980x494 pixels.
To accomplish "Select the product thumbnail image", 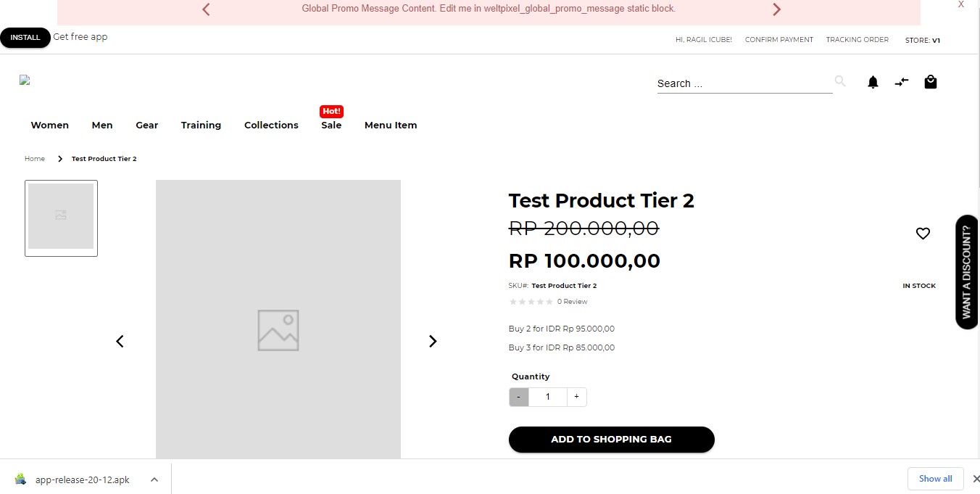I will pos(61,218).
